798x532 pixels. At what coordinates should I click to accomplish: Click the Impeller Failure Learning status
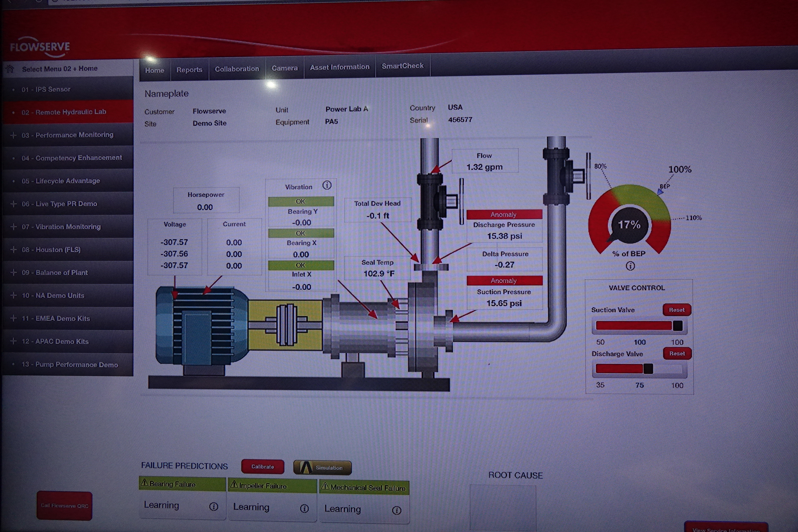[x=251, y=507]
